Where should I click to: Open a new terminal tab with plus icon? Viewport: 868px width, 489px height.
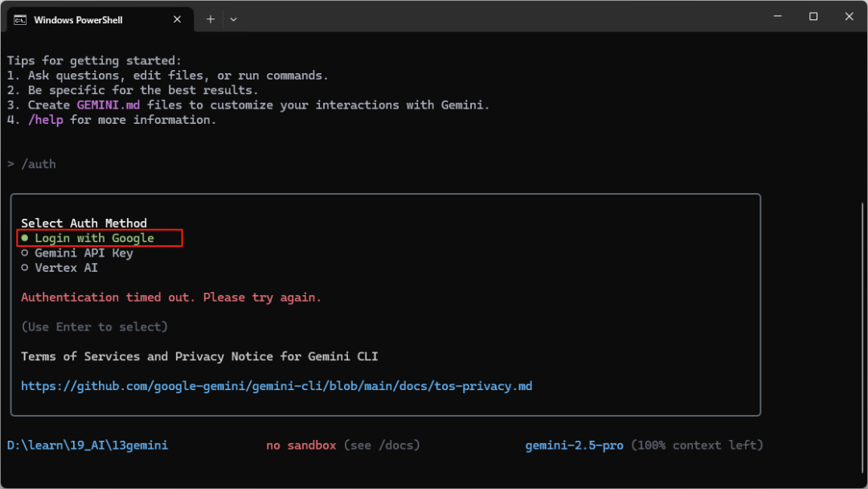click(x=210, y=18)
